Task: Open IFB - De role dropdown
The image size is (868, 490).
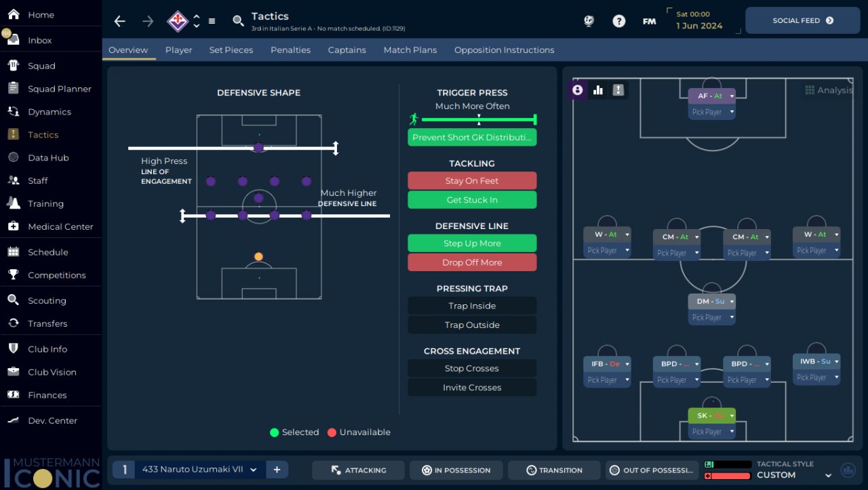Action: click(x=607, y=364)
